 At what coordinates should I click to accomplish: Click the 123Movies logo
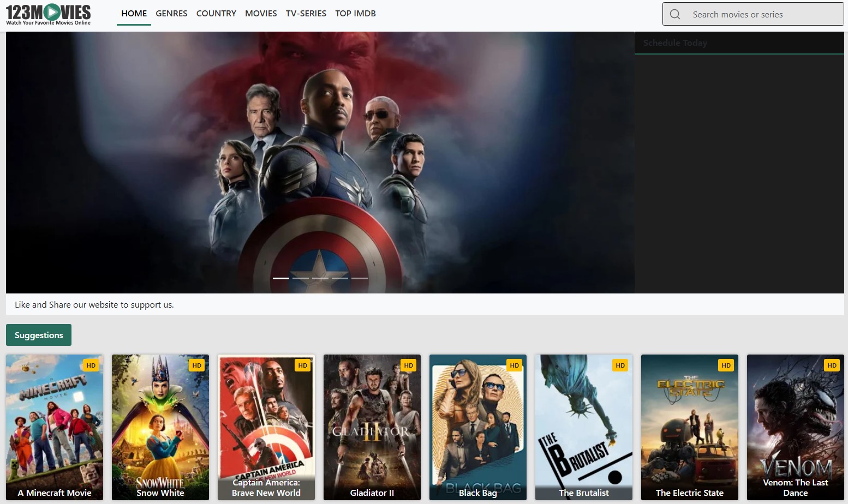[48, 13]
